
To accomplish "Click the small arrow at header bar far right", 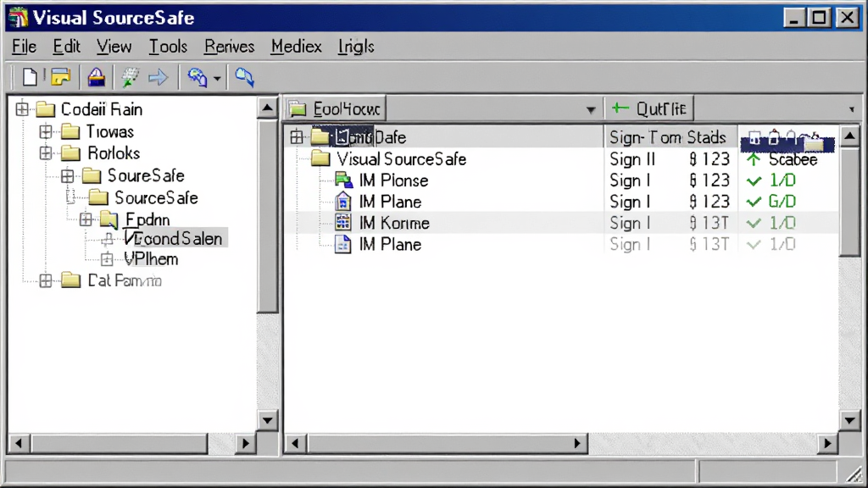I will click(852, 109).
